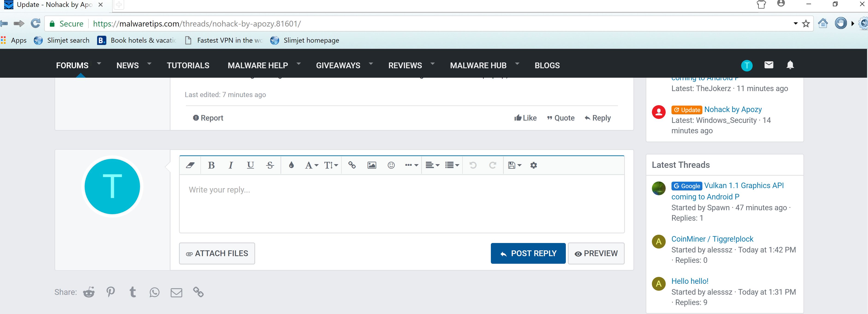Expand the font size dropdown
The width and height of the screenshot is (868, 314).
[x=331, y=165]
